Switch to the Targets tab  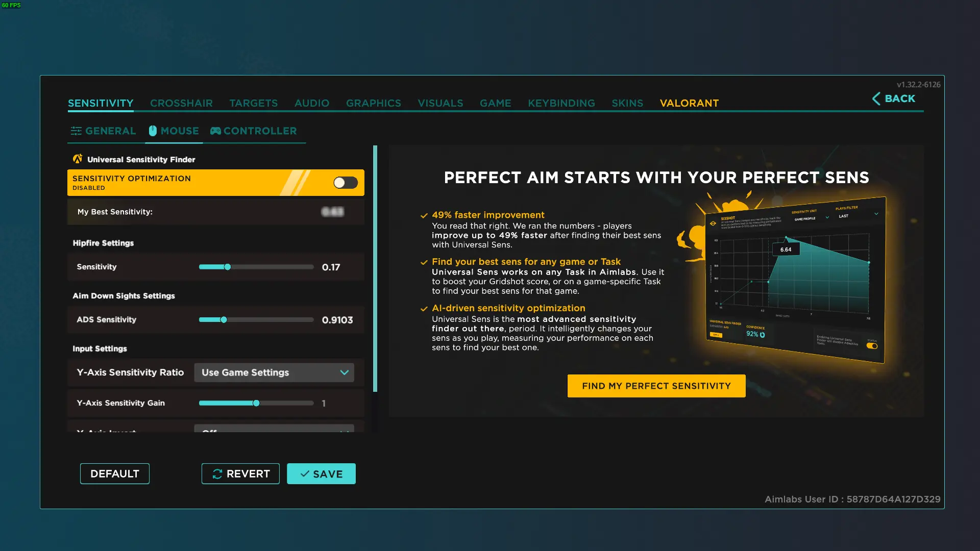pyautogui.click(x=254, y=103)
